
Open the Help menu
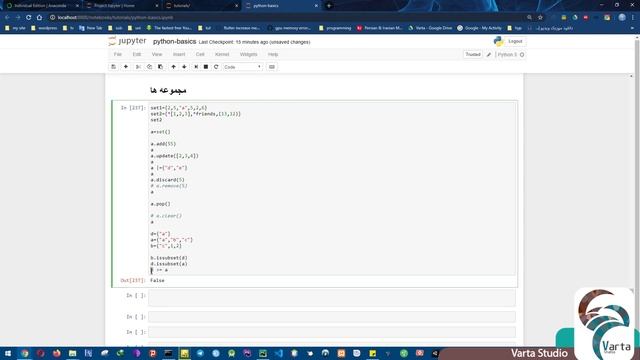pos(273,54)
